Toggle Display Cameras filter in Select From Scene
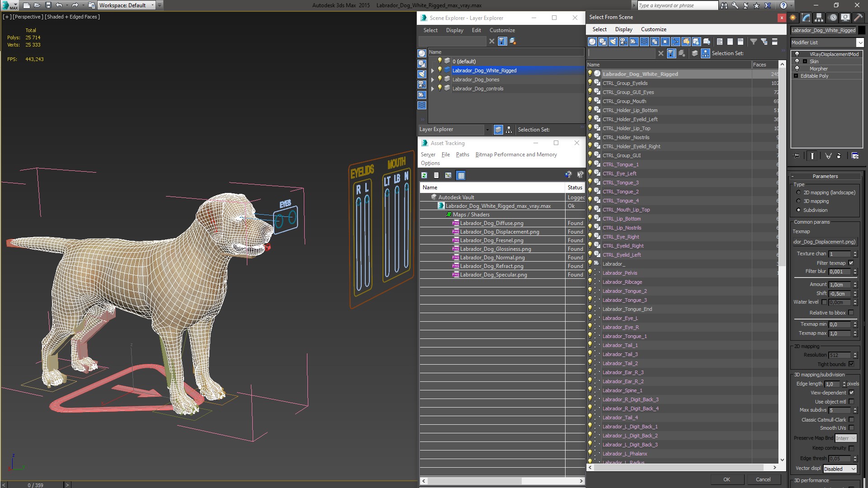The image size is (868, 488). click(x=623, y=42)
